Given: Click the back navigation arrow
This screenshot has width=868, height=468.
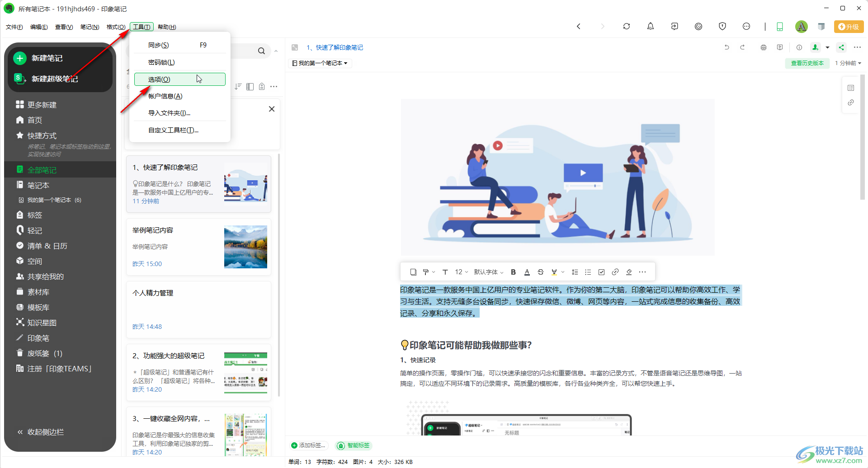Looking at the screenshot, I should point(578,26).
